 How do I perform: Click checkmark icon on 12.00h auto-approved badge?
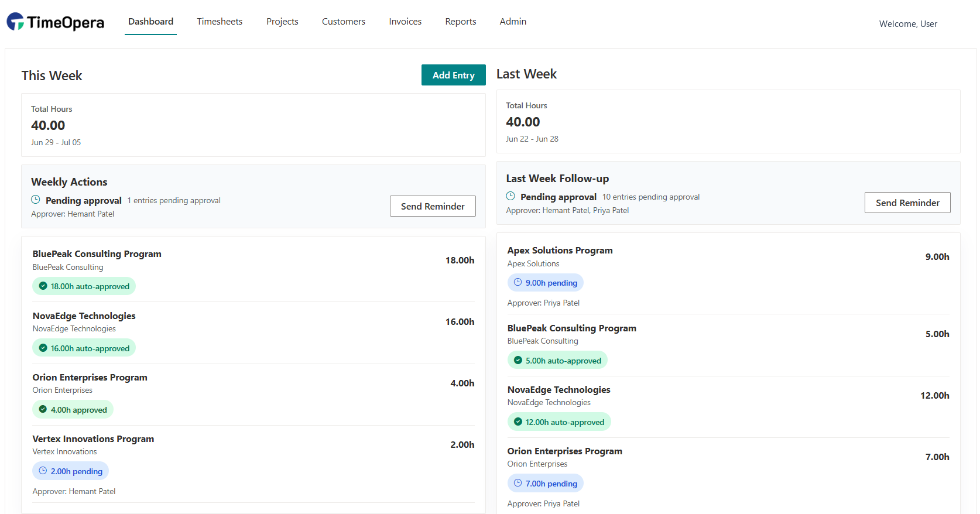pos(518,422)
